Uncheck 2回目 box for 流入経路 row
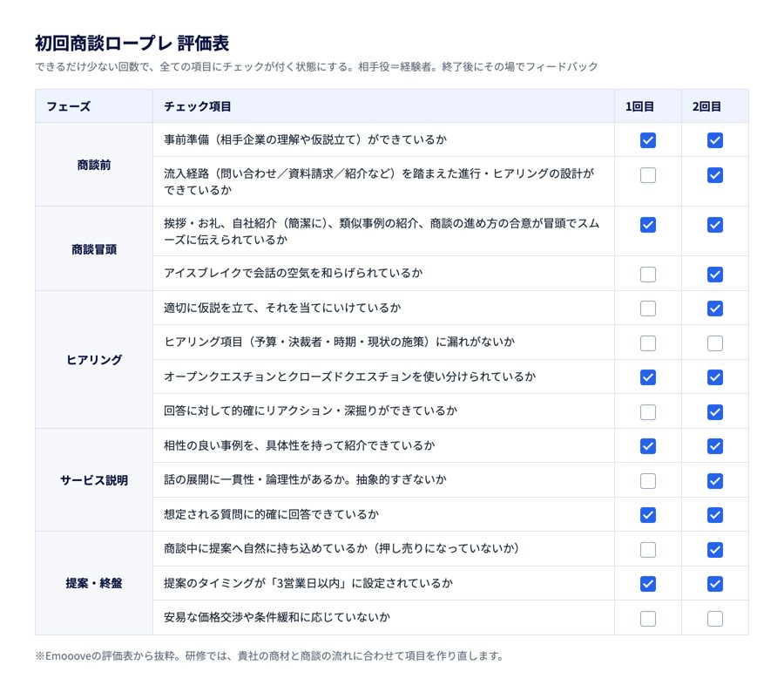The width and height of the screenshot is (784, 692). 714,175
